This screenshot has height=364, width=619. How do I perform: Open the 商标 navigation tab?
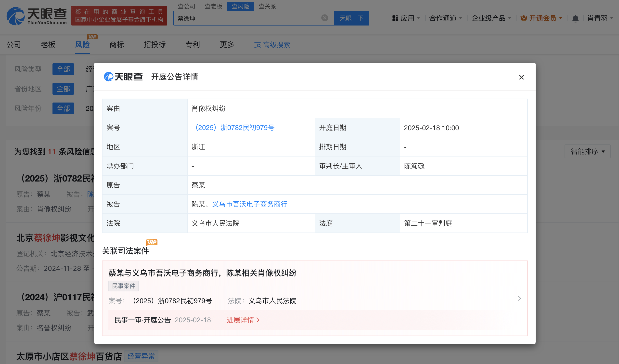tap(117, 44)
